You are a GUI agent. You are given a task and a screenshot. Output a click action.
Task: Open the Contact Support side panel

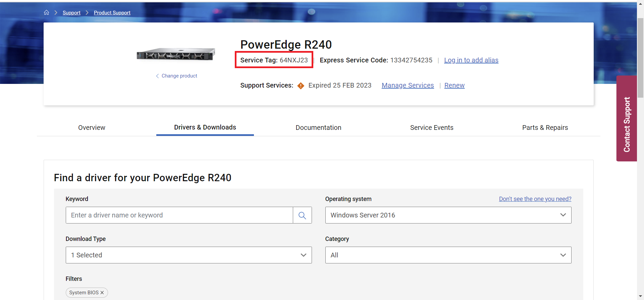[x=627, y=119]
